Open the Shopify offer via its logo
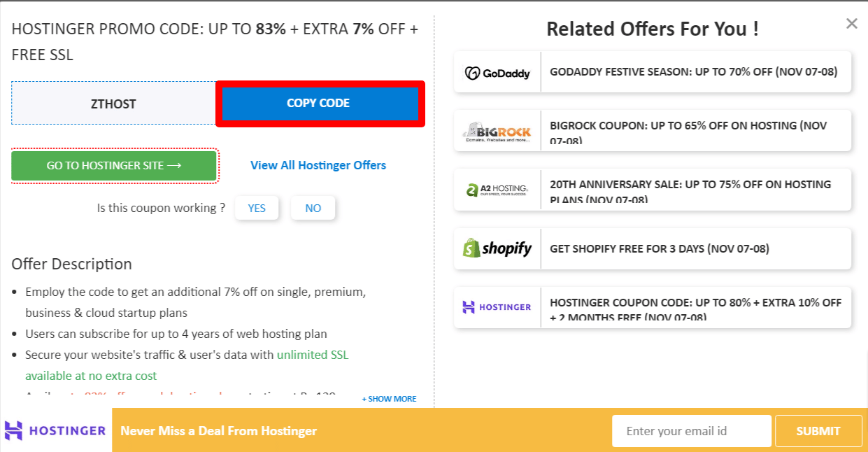This screenshot has height=452, width=868. pyautogui.click(x=497, y=248)
